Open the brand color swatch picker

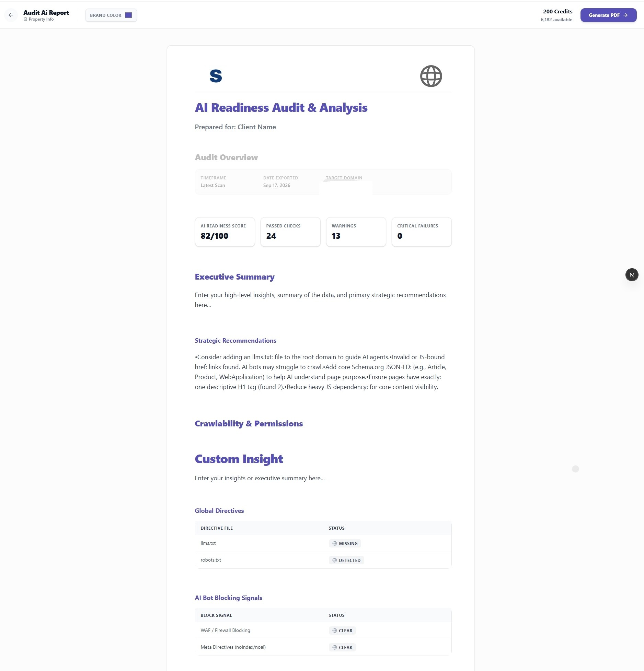point(128,15)
